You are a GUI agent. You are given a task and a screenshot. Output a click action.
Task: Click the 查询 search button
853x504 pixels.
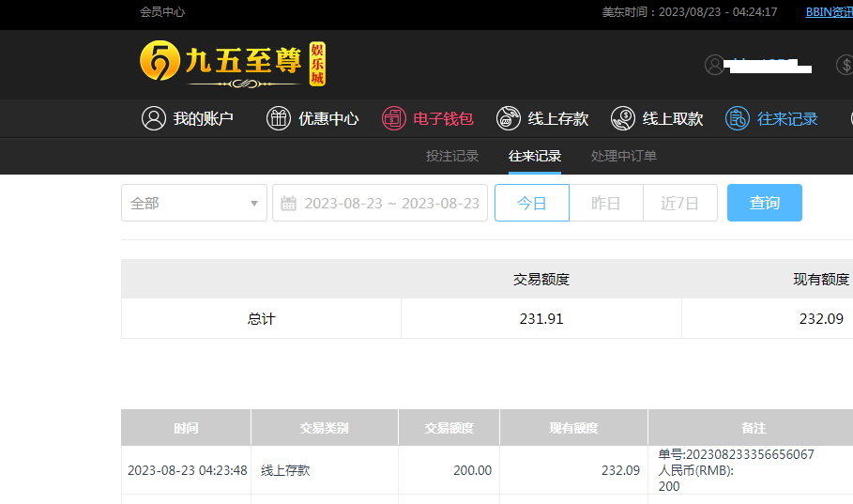pos(765,203)
